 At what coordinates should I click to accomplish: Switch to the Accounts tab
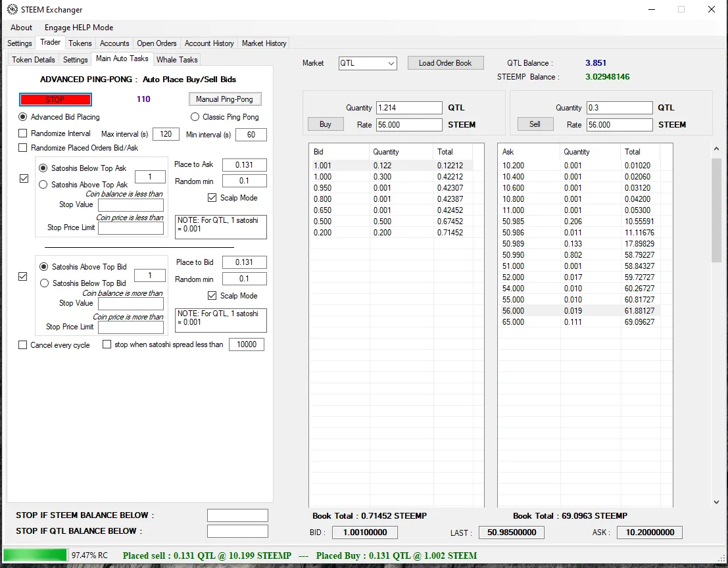coord(114,43)
